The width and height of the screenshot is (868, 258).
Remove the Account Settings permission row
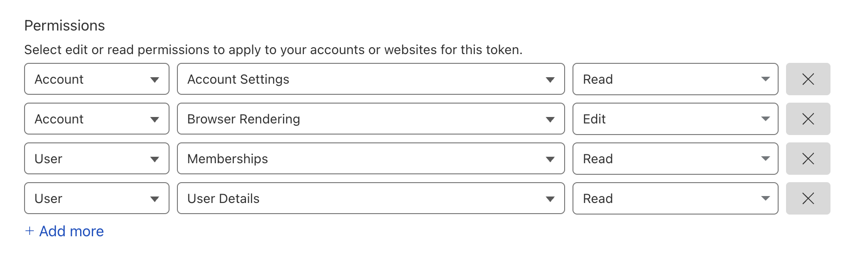click(x=808, y=79)
